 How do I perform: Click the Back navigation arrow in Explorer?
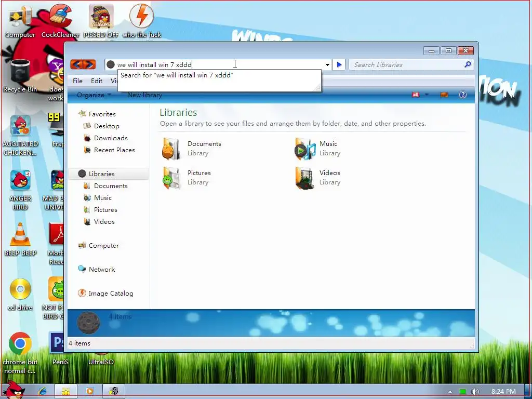pos(77,64)
